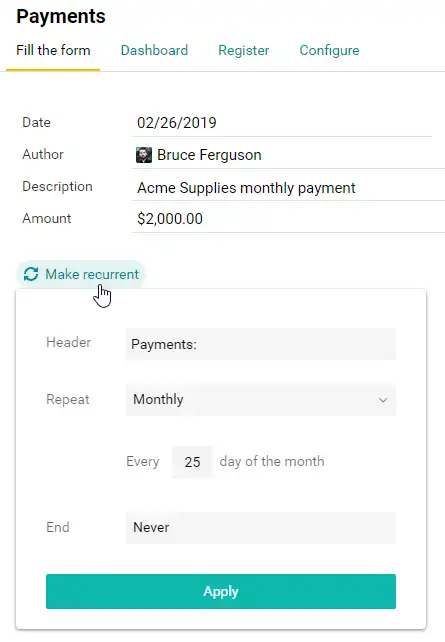Viewport: 445px width, 642px height.
Task: Click the Make recurrent text button
Action: point(92,274)
